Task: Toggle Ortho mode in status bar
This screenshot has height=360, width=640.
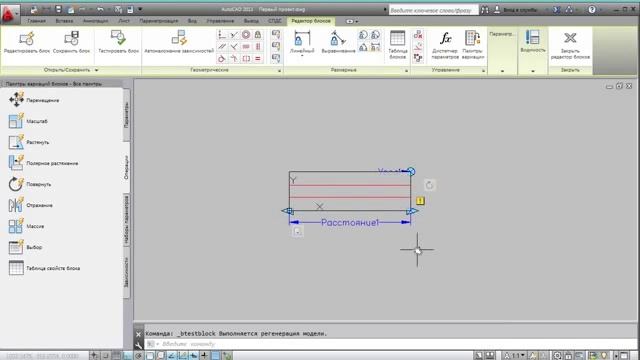Action: [127, 356]
